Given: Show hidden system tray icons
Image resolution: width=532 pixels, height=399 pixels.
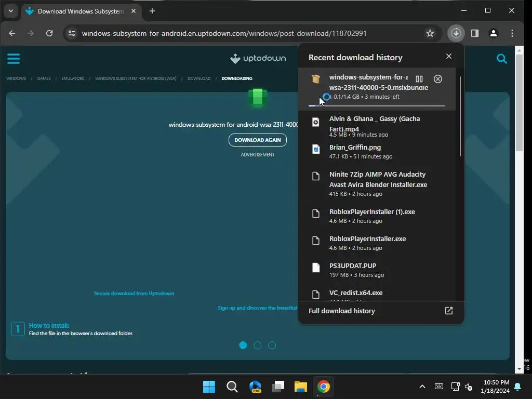Looking at the screenshot, I should pos(422,387).
